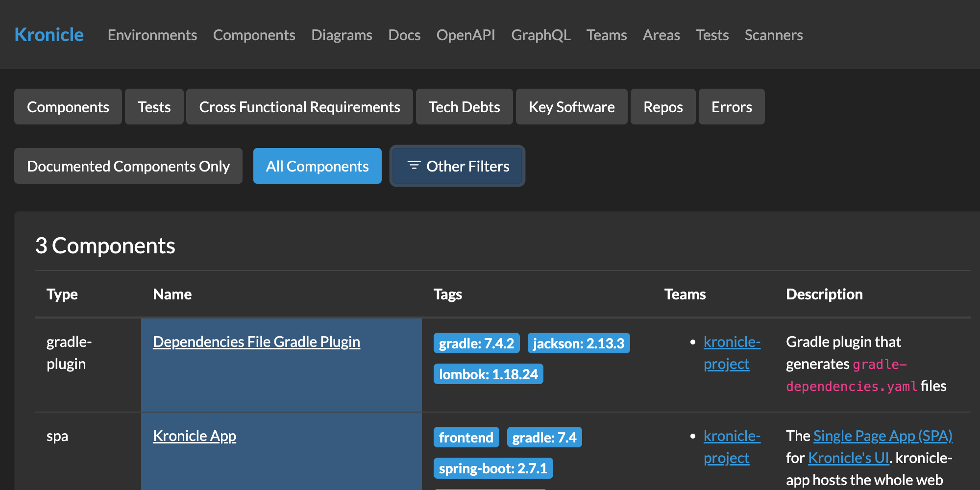980x490 pixels.
Task: Click the Kronicle logo link
Action: [49, 35]
